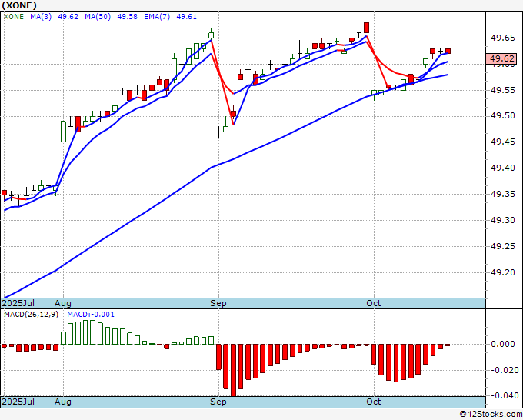Click the Aug label on price chart axis
The width and height of the screenshot is (523, 420).
[x=63, y=303]
